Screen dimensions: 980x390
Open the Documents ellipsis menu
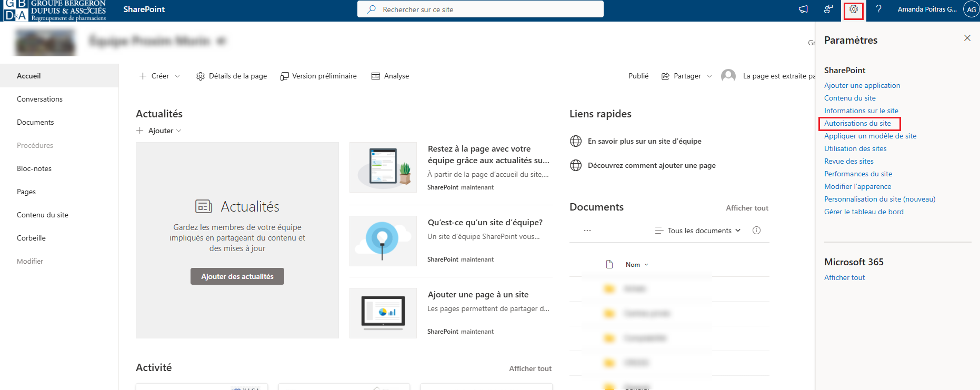click(x=587, y=231)
